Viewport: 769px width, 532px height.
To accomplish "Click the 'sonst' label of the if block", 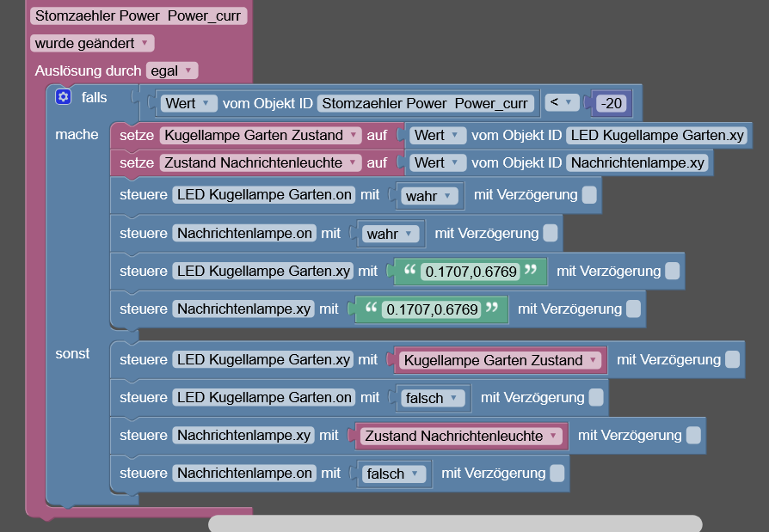I will 72,354.
